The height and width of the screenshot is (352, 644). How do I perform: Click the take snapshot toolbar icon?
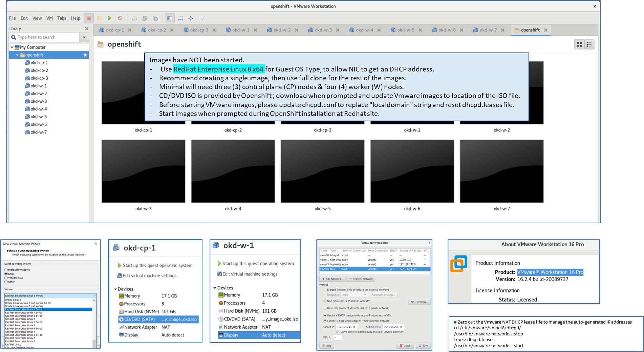pyautogui.click(x=134, y=18)
